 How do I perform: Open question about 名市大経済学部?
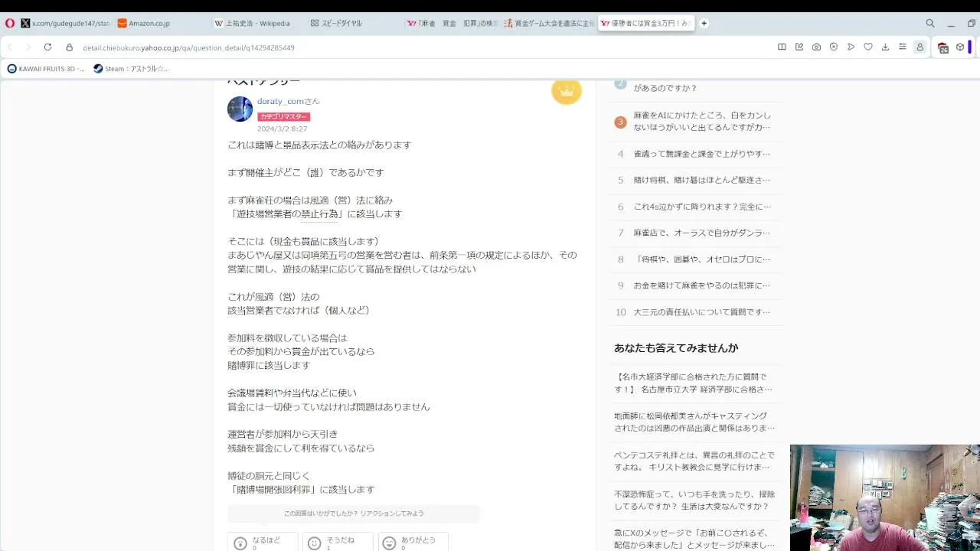pos(694,383)
